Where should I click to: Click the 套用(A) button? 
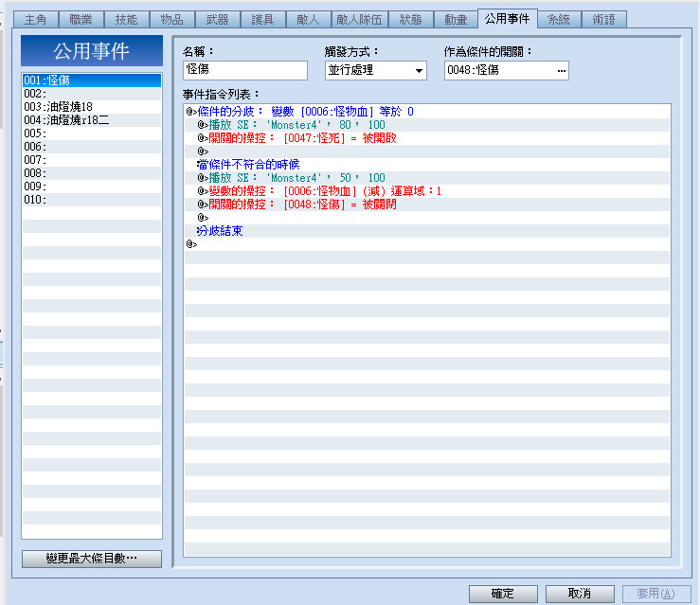pos(656,594)
